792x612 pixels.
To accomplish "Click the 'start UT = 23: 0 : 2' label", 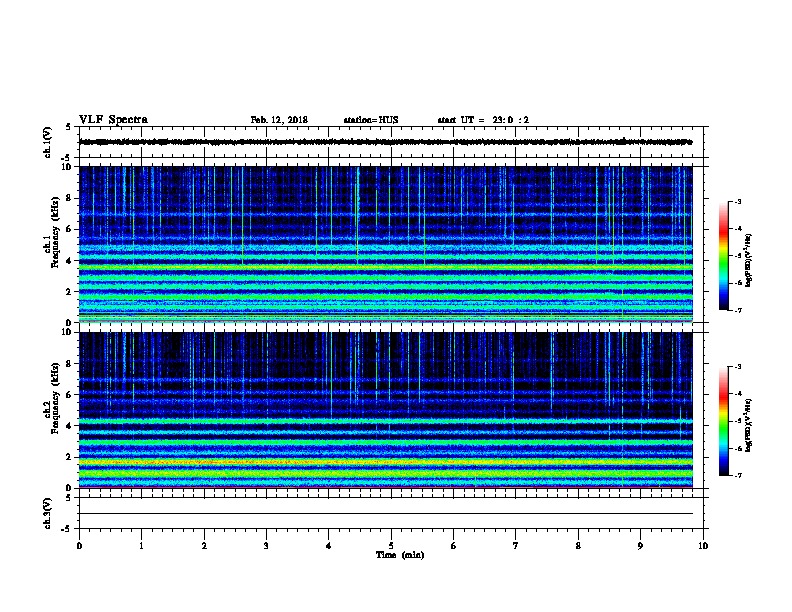I will [483, 120].
